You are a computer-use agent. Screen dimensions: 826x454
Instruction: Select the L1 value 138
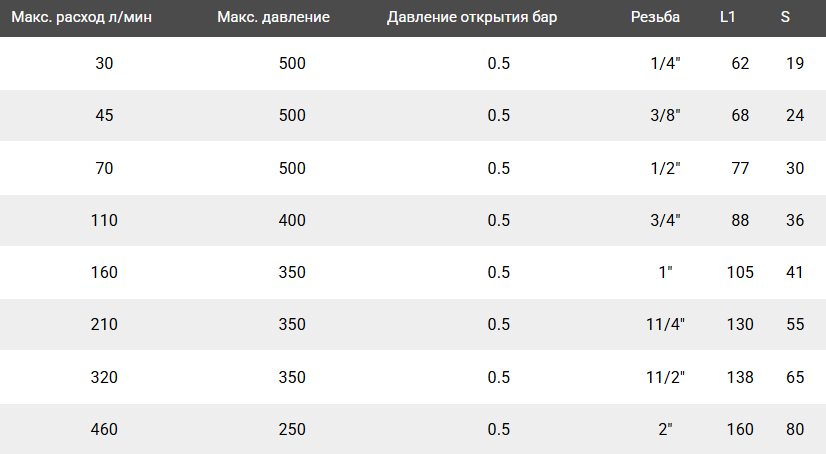click(741, 377)
